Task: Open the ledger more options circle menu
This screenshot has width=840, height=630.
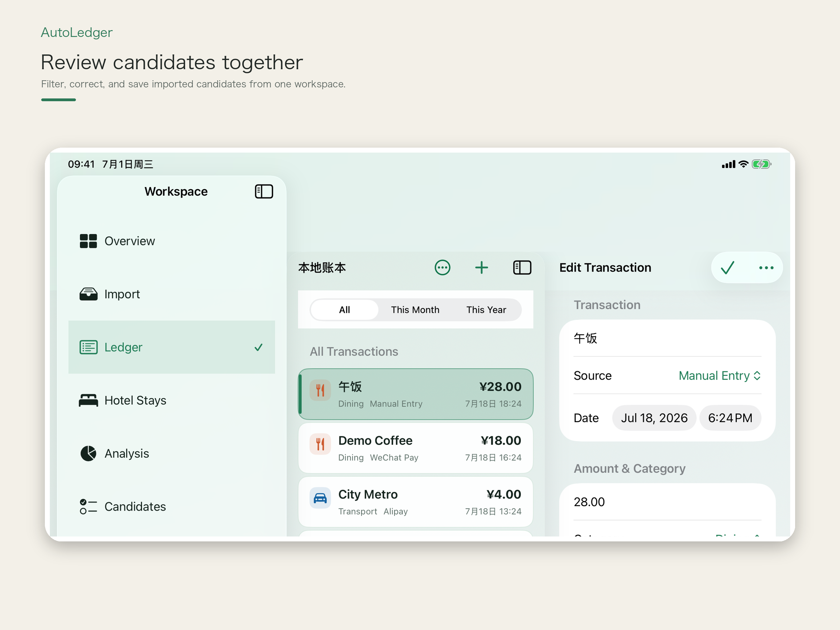Action: [x=442, y=268]
